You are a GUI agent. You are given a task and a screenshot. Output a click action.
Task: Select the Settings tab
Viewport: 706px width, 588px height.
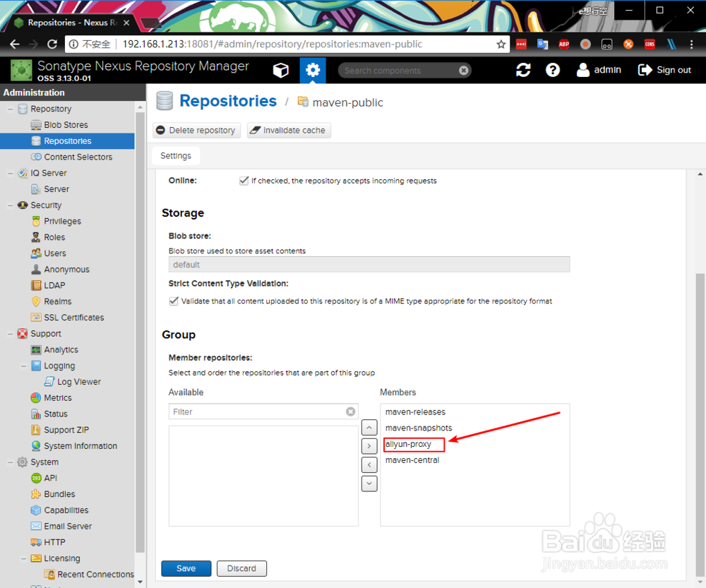[176, 156]
